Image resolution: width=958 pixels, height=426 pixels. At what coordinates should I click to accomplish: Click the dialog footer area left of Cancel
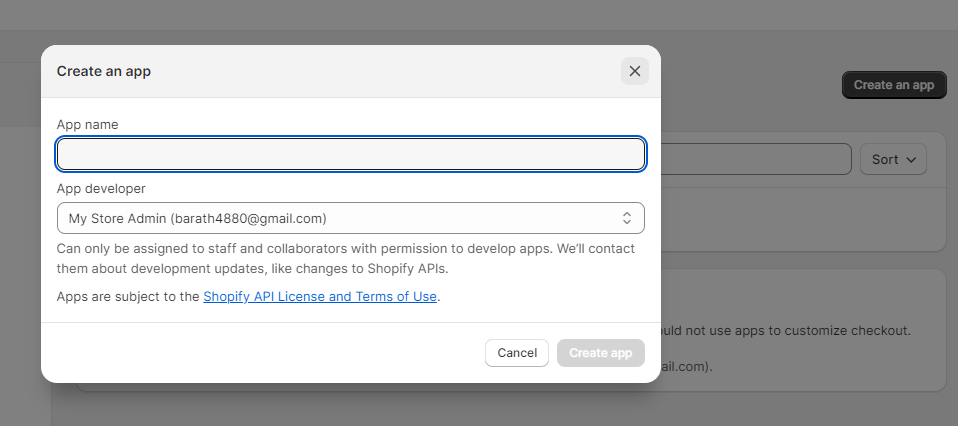click(x=260, y=353)
